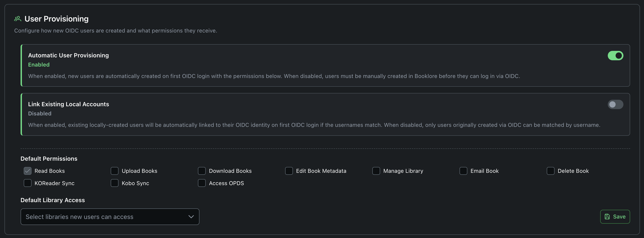Open the Default Library Access dropdown
The width and height of the screenshot is (644, 238).
110,216
